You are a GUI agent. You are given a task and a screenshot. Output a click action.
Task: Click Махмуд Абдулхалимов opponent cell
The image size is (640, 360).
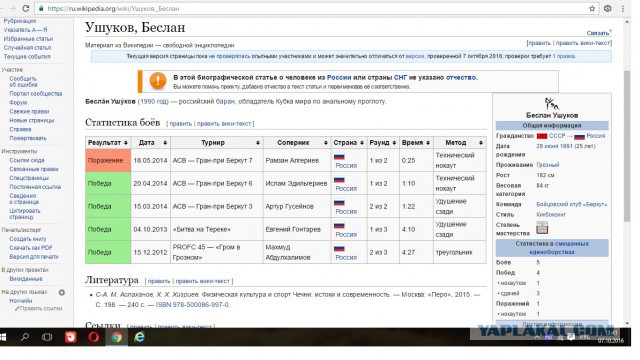pyautogui.click(x=297, y=252)
